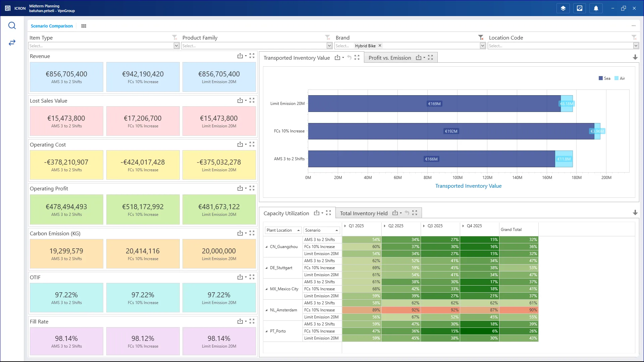Open the Scenario column sort dropdown
This screenshot has height=362, width=644.
337,230
